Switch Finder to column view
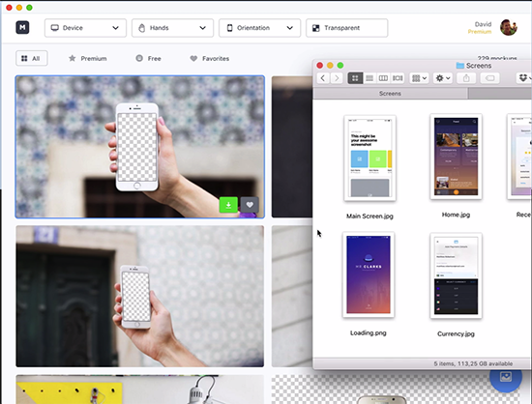Image resolution: width=532 pixels, height=404 pixels. tap(383, 78)
